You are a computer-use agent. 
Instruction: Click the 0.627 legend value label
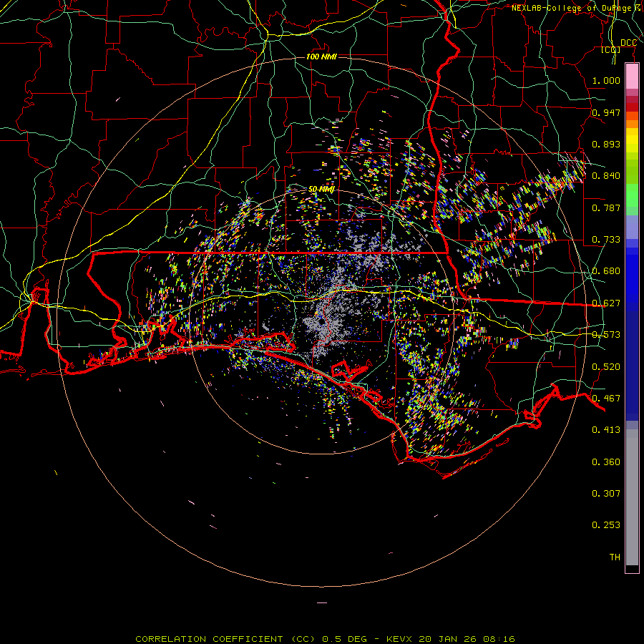(x=605, y=303)
